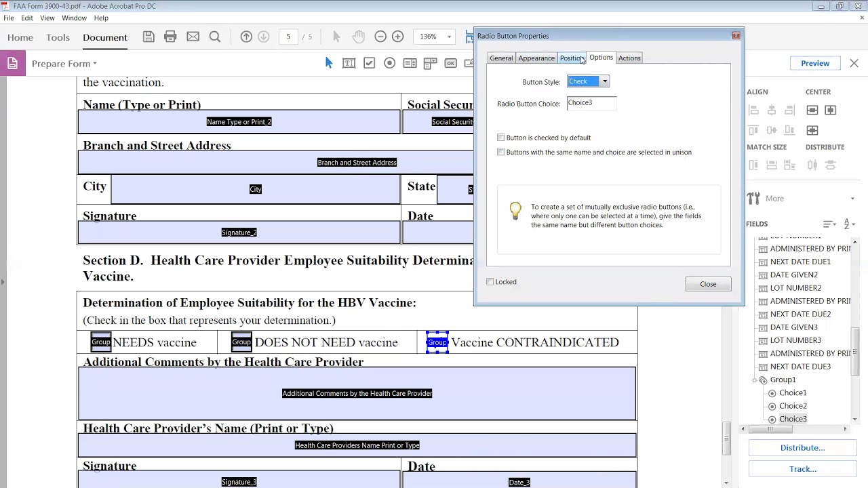Image resolution: width=868 pixels, height=488 pixels.
Task: Open the Help menu
Action: (101, 18)
